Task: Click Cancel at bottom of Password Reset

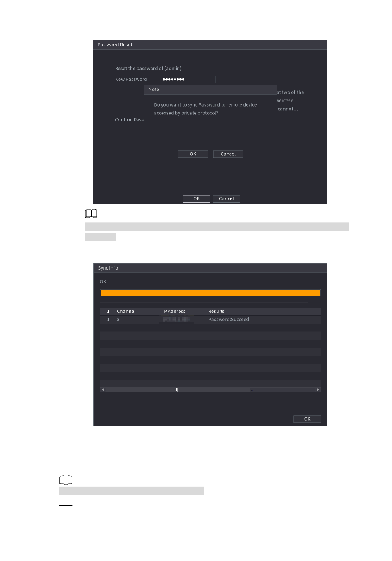Action: (226, 199)
